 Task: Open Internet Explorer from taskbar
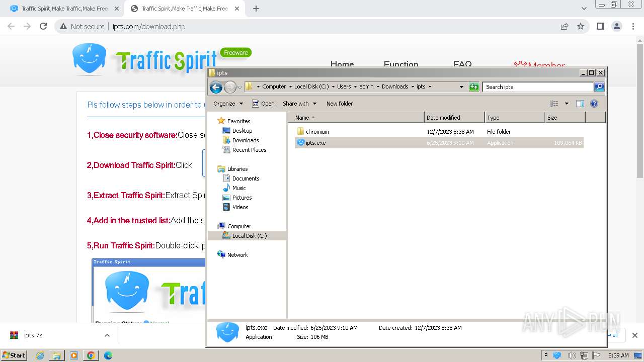click(40, 355)
